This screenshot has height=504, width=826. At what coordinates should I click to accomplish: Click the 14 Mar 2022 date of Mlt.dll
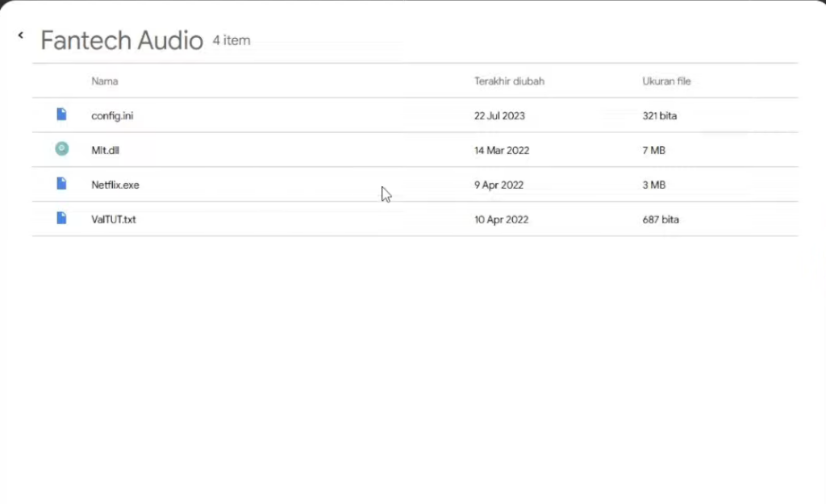pos(502,150)
